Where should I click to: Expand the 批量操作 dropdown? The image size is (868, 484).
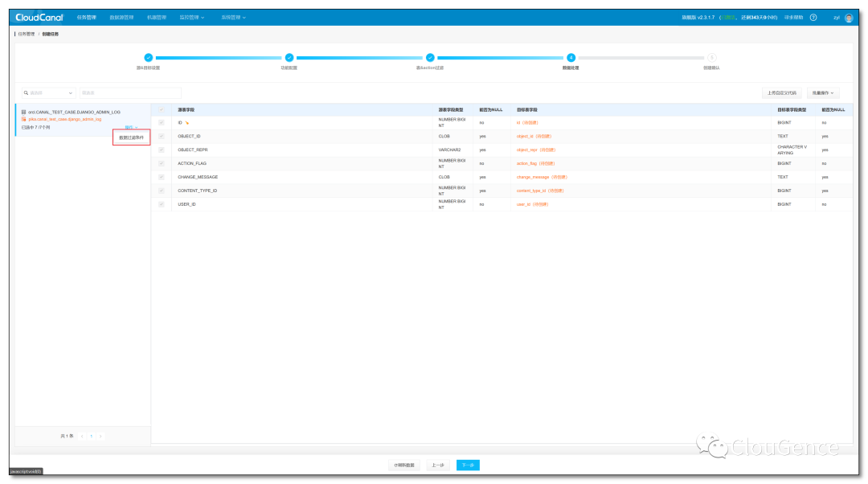[x=823, y=93]
